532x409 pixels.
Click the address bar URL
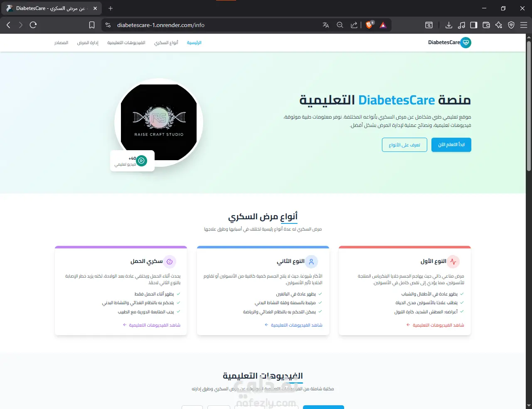(161, 25)
